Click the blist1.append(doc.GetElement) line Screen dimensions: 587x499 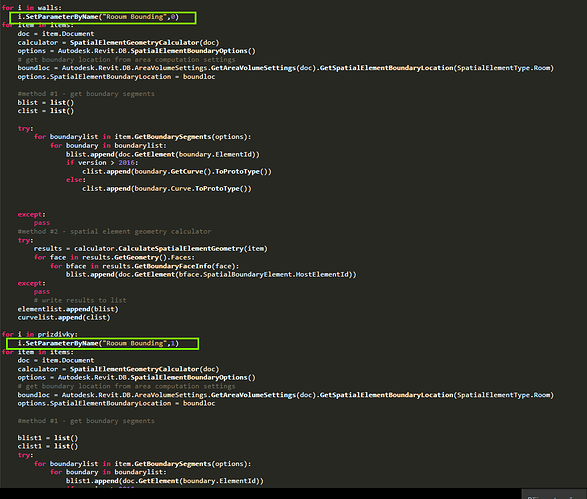pyautogui.click(x=165, y=481)
